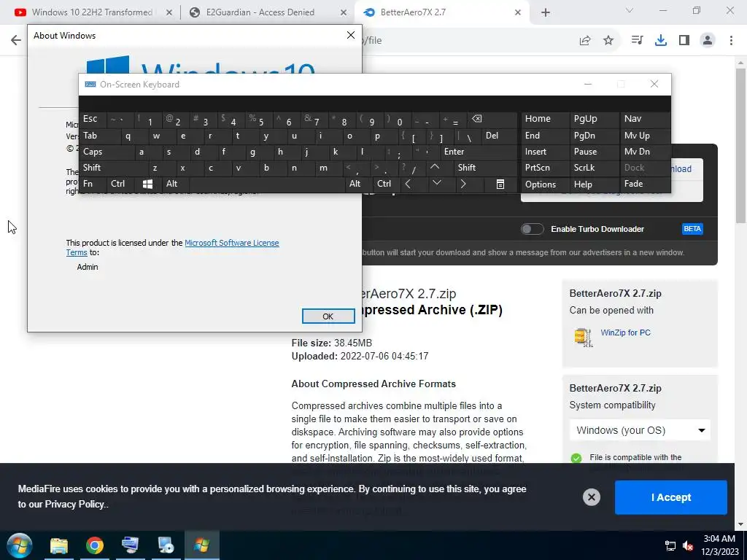This screenshot has height=560, width=747.
Task: Click the Windows Start orb
Action: (19, 545)
